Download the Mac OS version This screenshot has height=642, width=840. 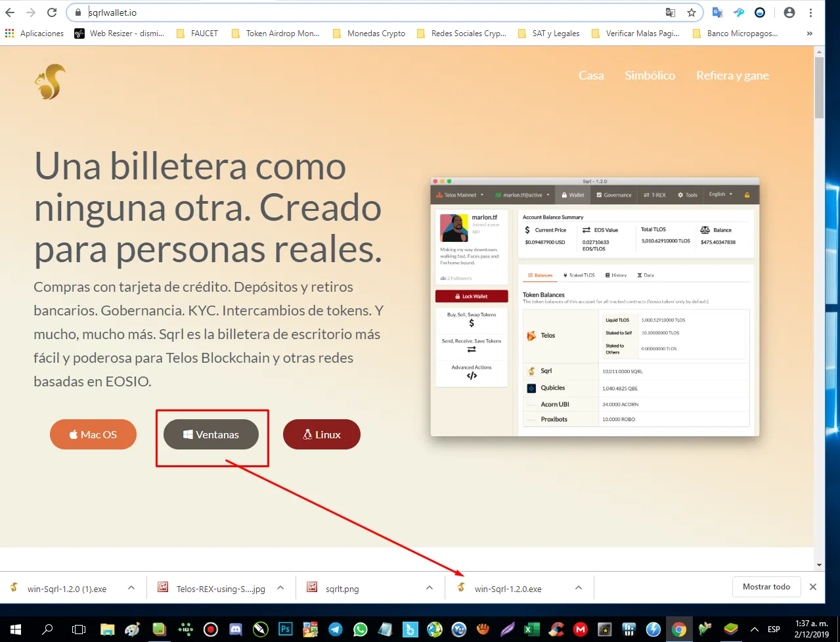93,434
